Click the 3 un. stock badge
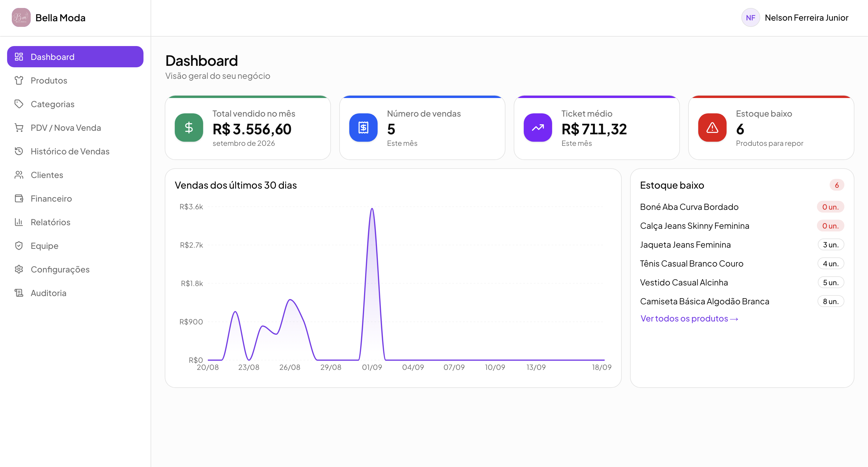The height and width of the screenshot is (467, 868). tap(831, 245)
